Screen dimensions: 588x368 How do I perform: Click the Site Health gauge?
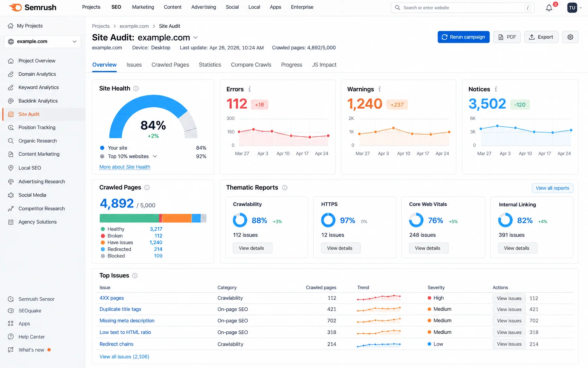[153, 117]
